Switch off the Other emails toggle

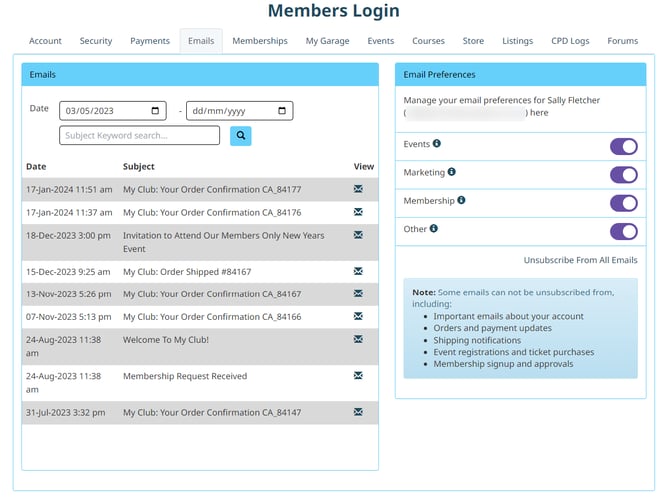(x=623, y=231)
